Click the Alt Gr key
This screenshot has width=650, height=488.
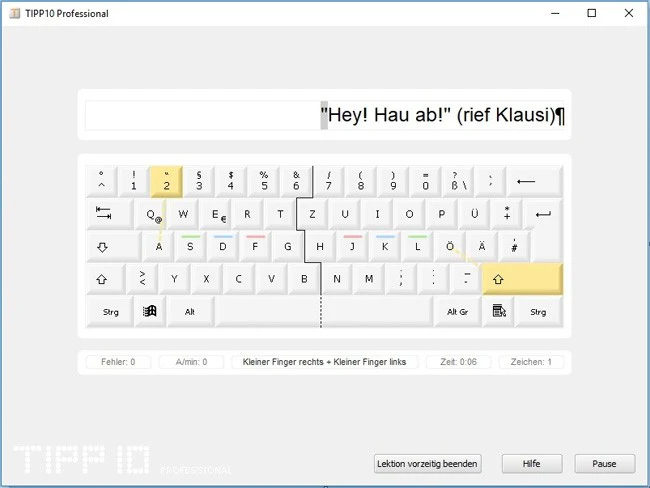click(458, 311)
